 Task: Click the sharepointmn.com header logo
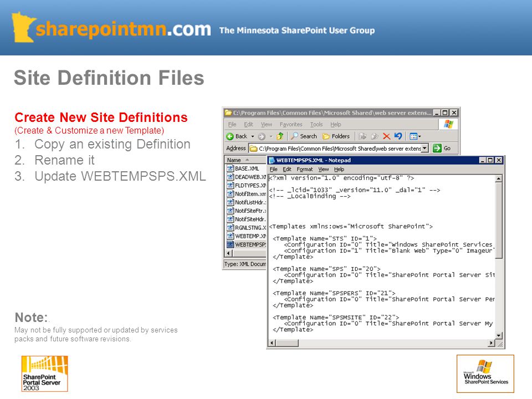point(112,28)
